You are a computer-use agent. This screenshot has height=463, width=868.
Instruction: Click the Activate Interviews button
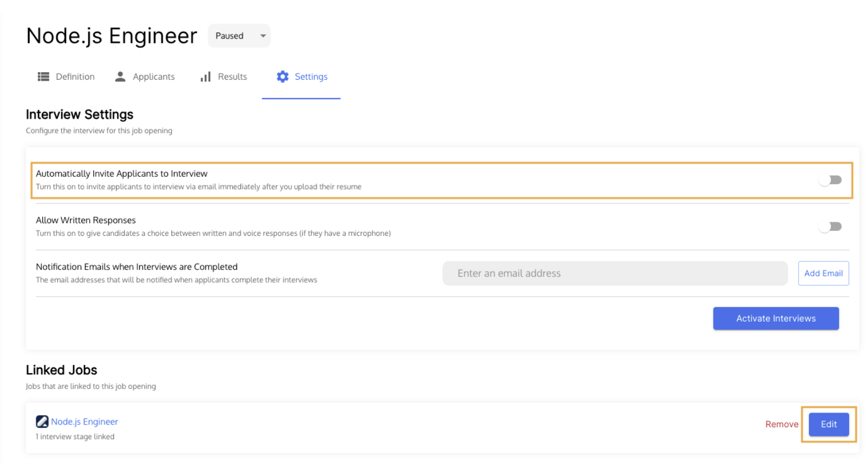click(776, 318)
